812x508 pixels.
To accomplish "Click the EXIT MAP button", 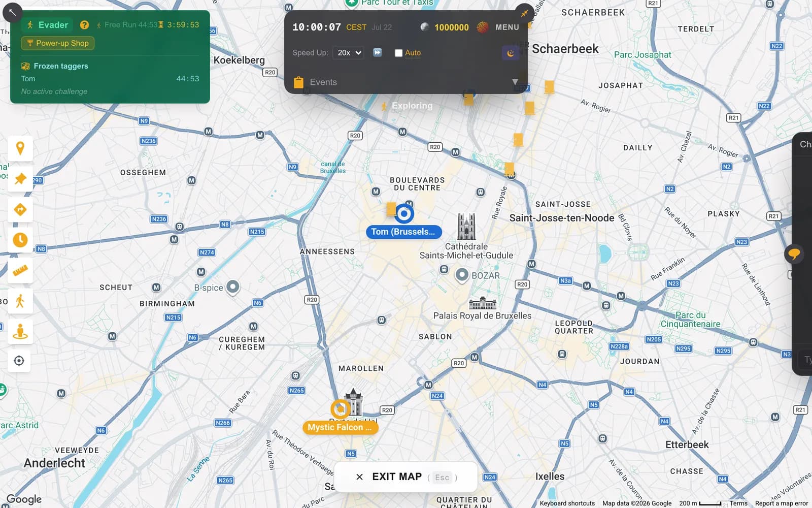I will [x=406, y=477].
